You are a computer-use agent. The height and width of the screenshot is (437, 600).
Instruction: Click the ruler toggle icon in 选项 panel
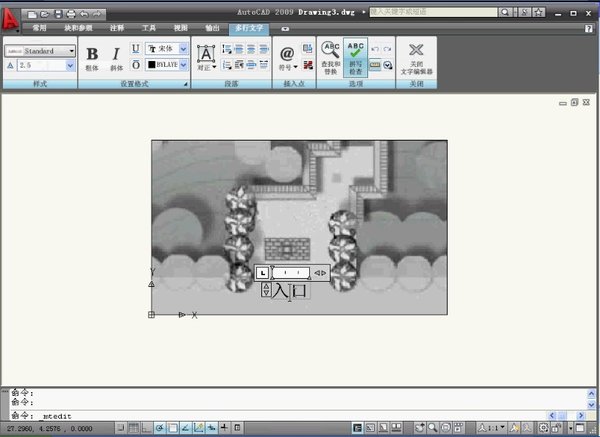tap(374, 64)
